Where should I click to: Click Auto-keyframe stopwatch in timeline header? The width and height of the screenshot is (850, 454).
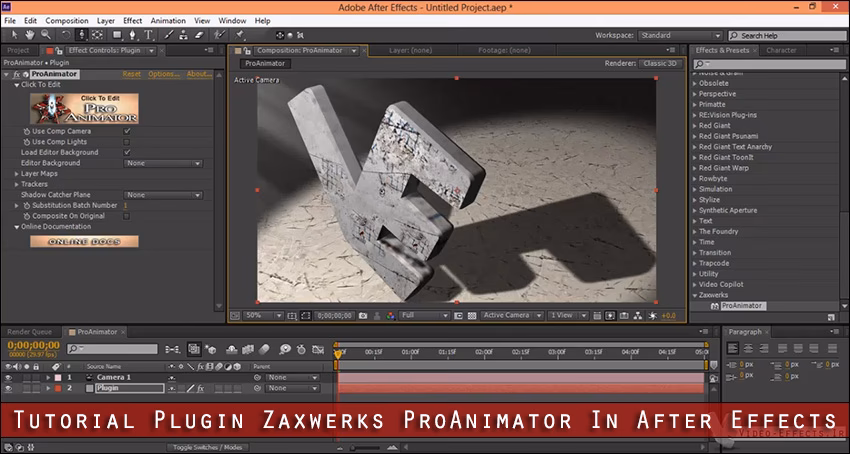(x=301, y=350)
